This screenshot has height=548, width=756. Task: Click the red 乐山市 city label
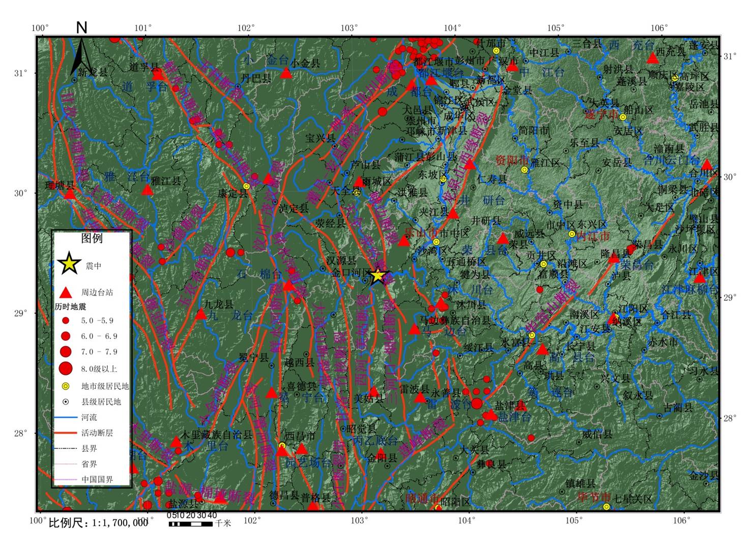421,233
